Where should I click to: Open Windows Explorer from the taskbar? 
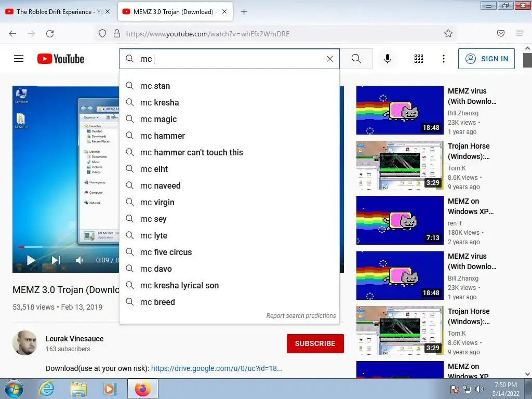tap(78, 389)
